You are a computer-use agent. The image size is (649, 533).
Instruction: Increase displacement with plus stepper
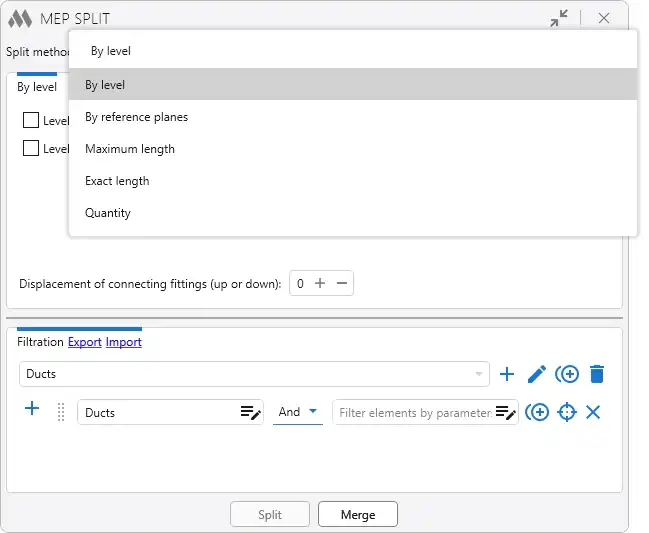320,283
